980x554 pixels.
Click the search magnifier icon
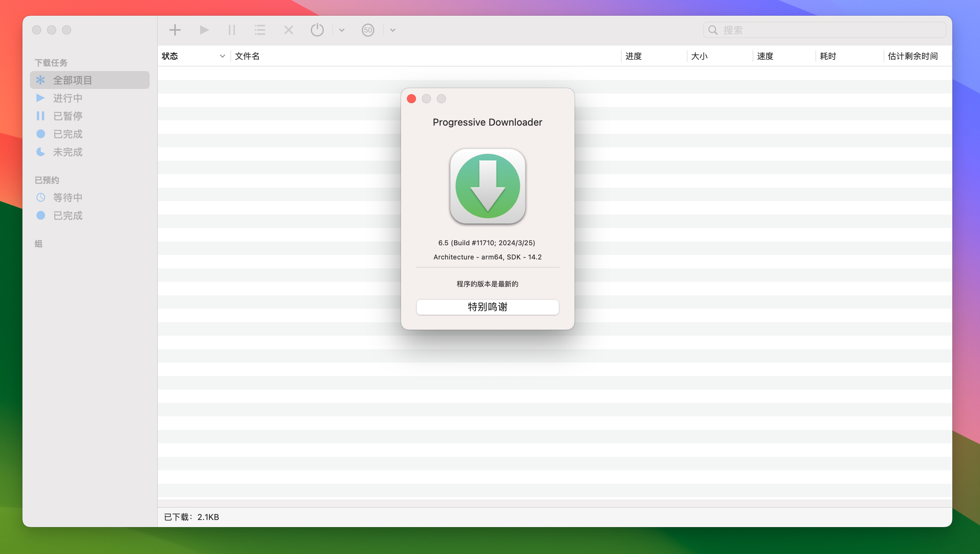[x=714, y=30]
